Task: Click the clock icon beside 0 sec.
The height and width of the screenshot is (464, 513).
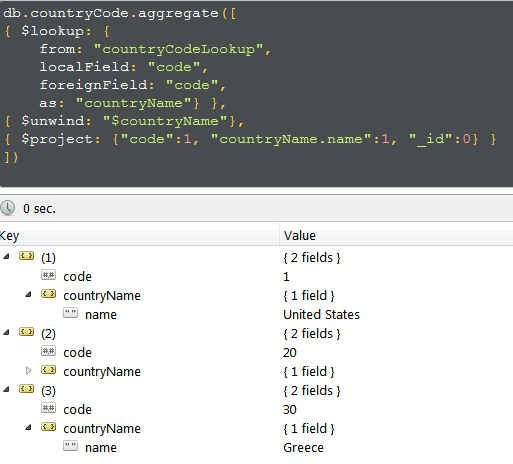Action: point(7,208)
